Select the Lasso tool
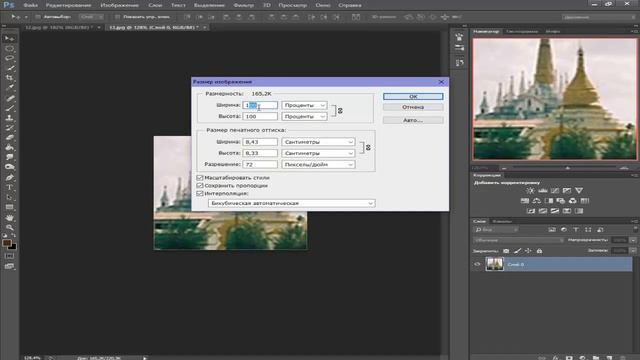The image size is (640, 360). point(9,58)
